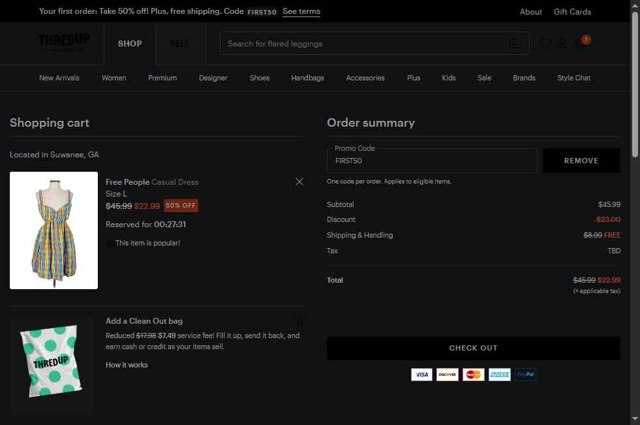Image resolution: width=640 pixels, height=425 pixels.
Task: Click the Size L text
Action: pyautogui.click(x=116, y=194)
